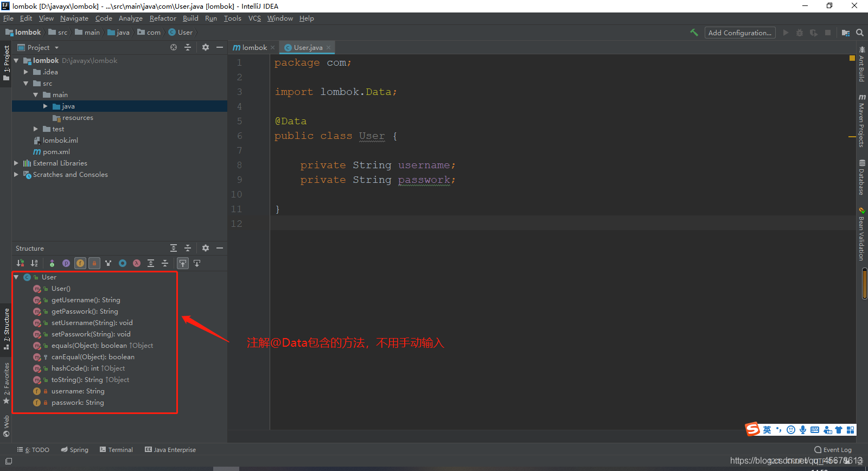Screen dimensions: 868x471
Task: Click the Debug bug icon in the toolbar
Action: (x=800, y=33)
